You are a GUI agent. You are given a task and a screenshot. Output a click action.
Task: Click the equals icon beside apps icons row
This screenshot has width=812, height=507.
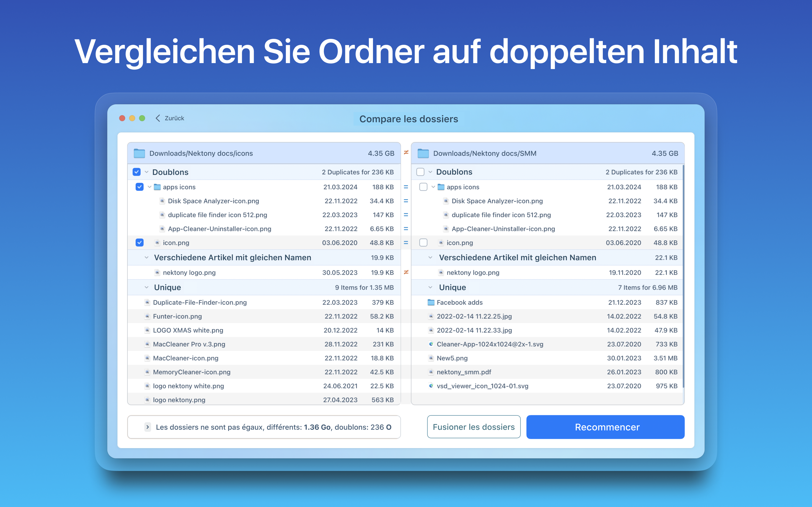pyautogui.click(x=406, y=187)
